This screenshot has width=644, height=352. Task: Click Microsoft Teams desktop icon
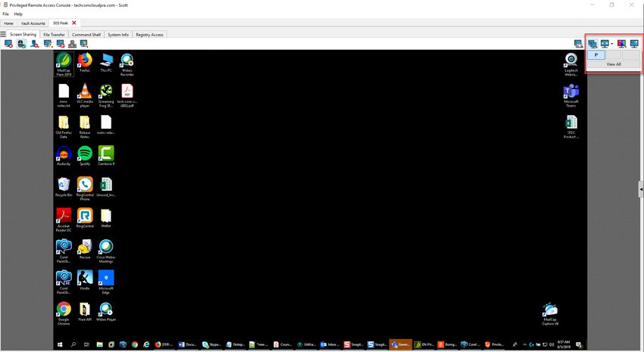coord(571,95)
